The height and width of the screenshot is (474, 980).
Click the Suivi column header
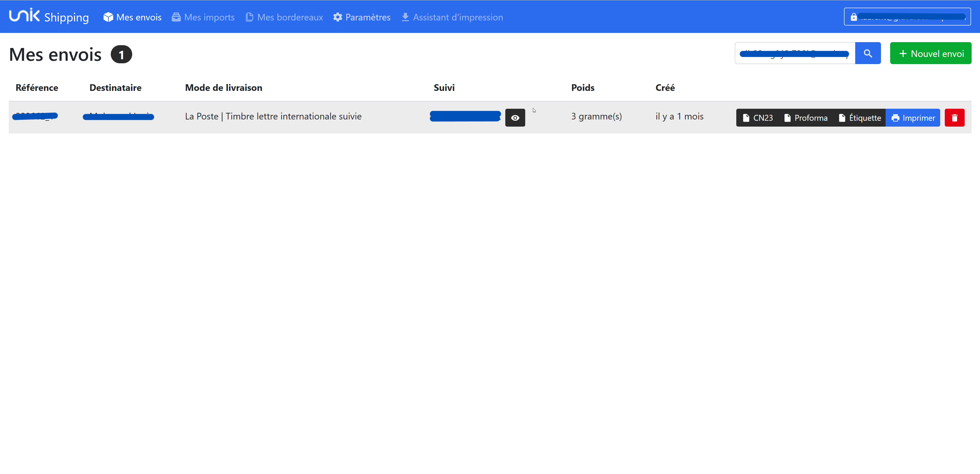tap(444, 88)
